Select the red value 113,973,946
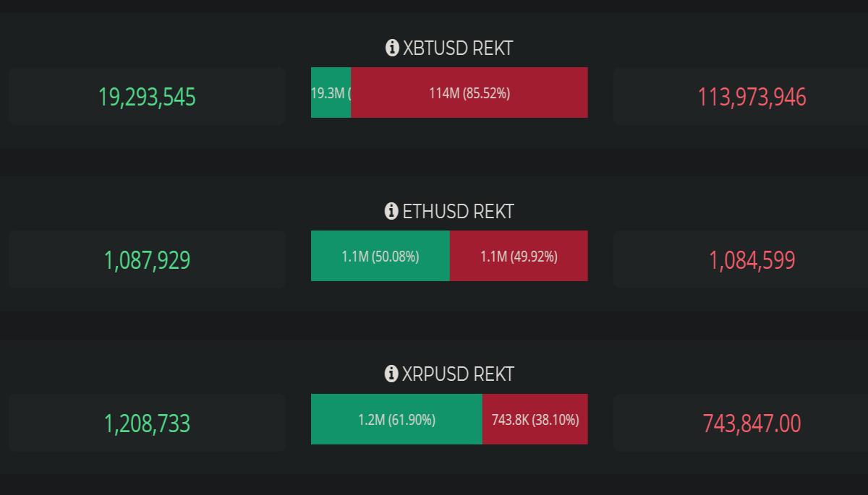The height and width of the screenshot is (495, 868). pos(752,97)
